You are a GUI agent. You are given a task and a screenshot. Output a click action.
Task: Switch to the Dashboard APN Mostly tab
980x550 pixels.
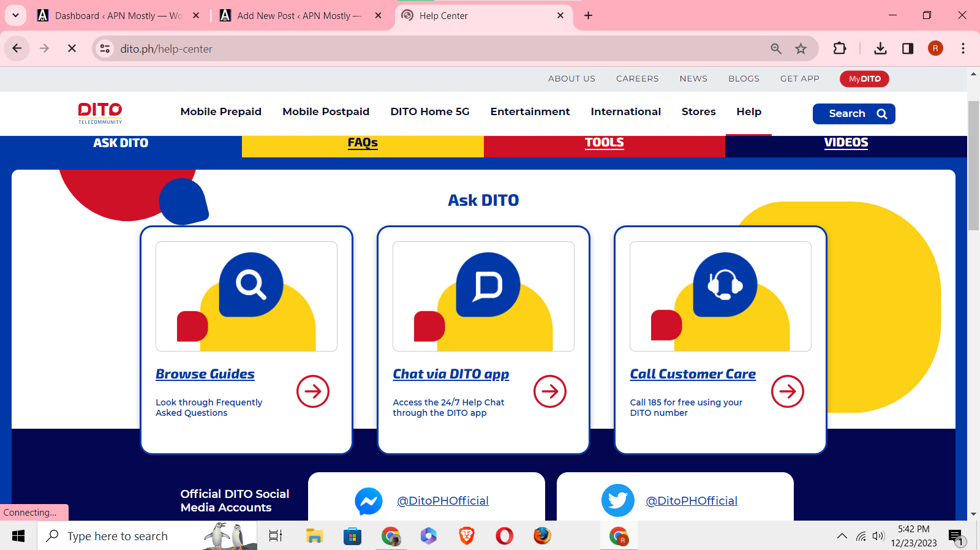(118, 15)
